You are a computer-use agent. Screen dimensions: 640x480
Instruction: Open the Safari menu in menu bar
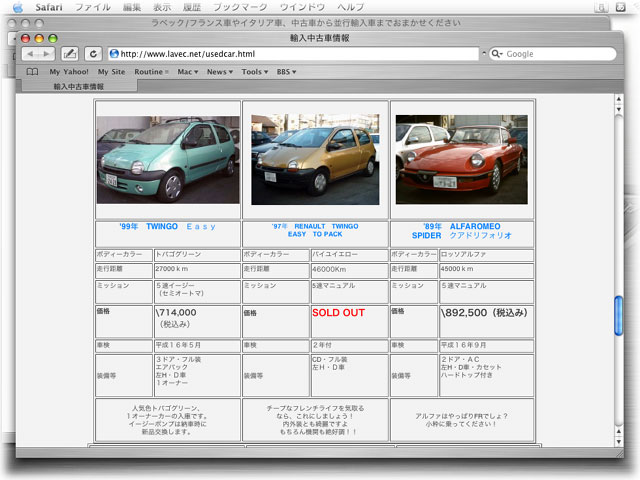point(48,7)
